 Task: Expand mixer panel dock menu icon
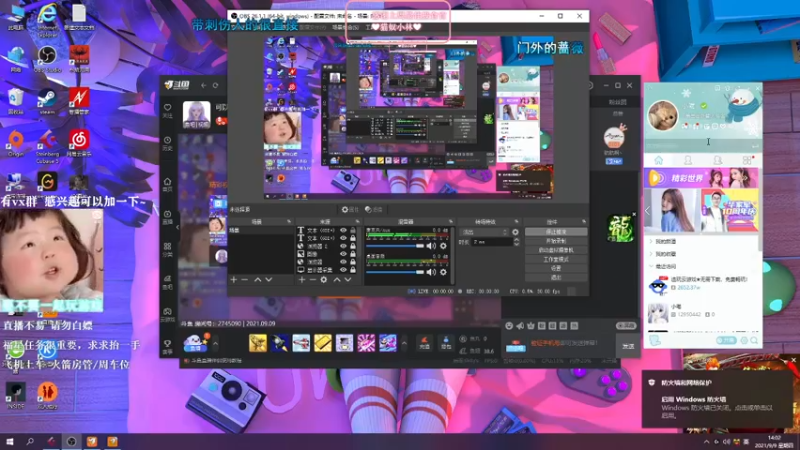click(x=451, y=221)
